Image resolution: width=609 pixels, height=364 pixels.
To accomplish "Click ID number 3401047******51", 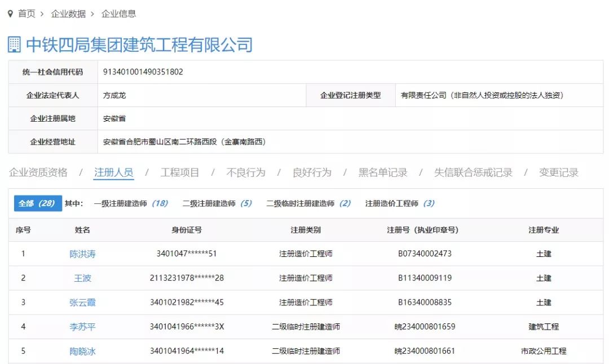I will (187, 254).
